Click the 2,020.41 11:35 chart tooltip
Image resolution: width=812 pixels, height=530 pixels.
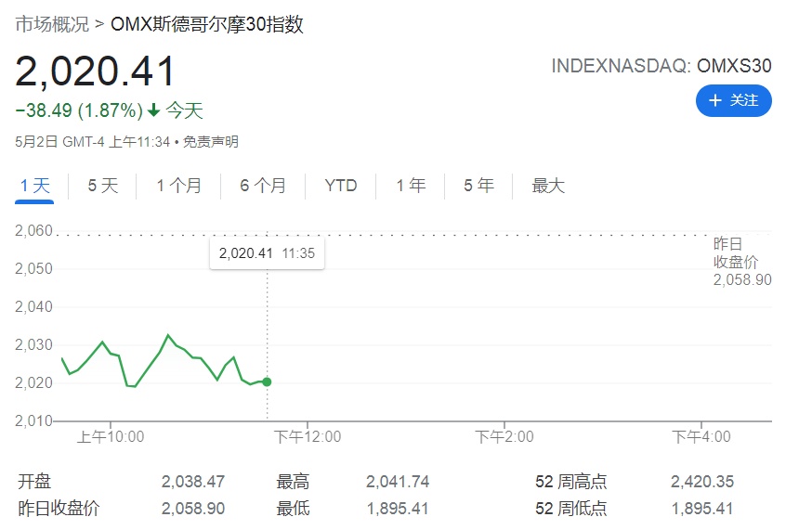click(267, 253)
